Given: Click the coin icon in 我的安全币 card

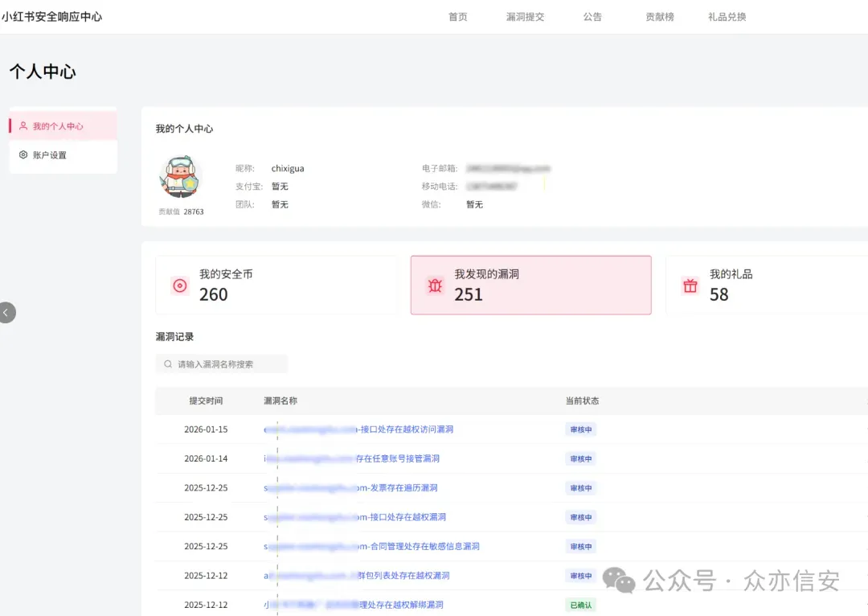Looking at the screenshot, I should [x=180, y=285].
